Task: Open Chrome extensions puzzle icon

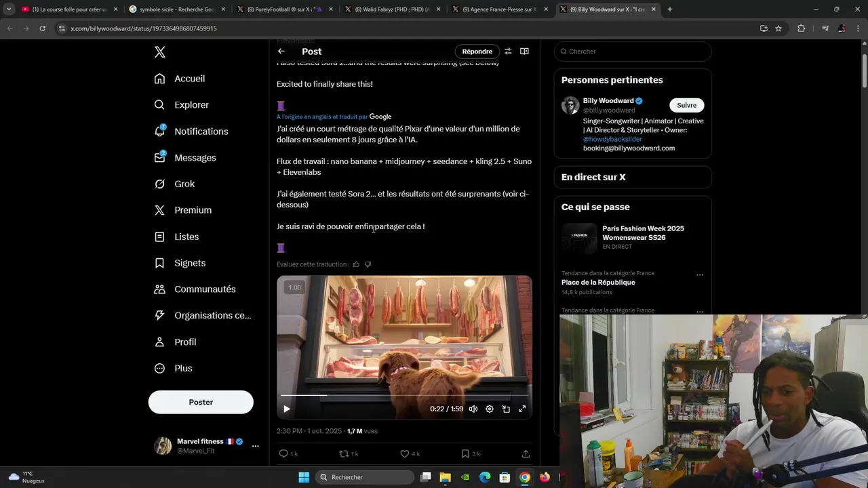Action: coord(801,28)
